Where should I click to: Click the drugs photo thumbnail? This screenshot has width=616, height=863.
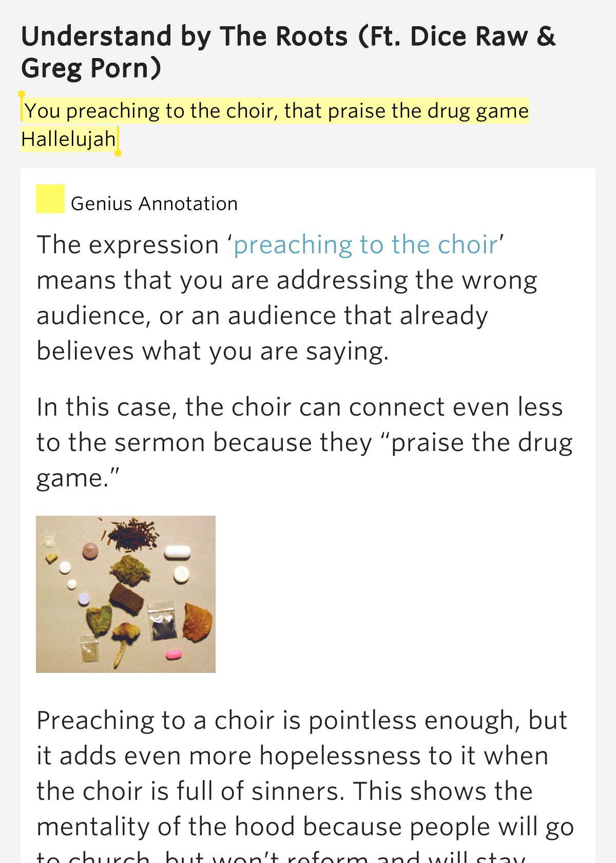point(126,594)
